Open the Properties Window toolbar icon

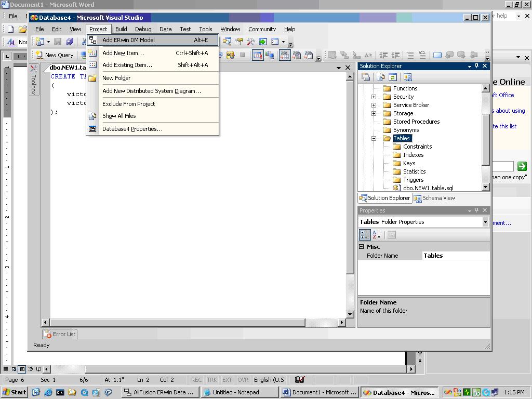pyautogui.click(x=239, y=42)
